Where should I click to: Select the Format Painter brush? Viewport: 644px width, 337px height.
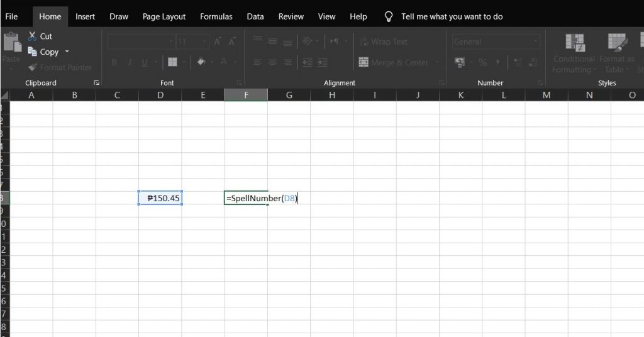(x=33, y=67)
